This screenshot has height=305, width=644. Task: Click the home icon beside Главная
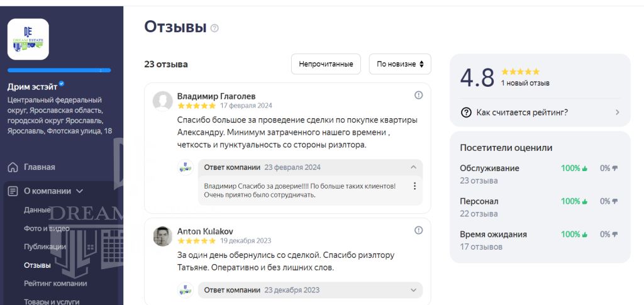(x=13, y=167)
